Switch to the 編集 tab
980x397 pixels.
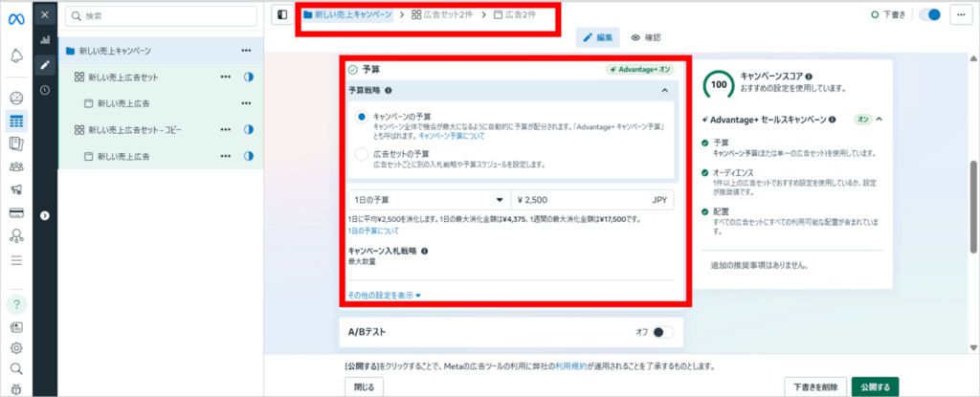tap(597, 37)
